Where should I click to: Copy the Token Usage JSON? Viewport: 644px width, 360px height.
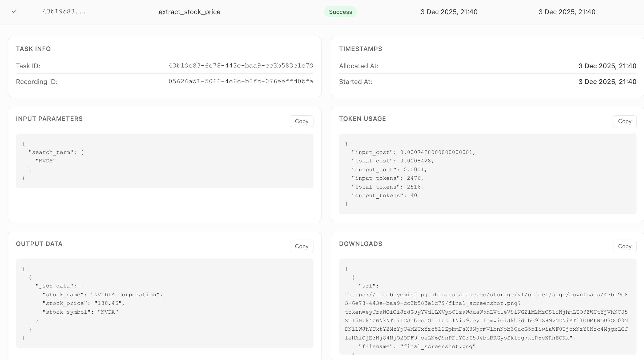point(625,121)
